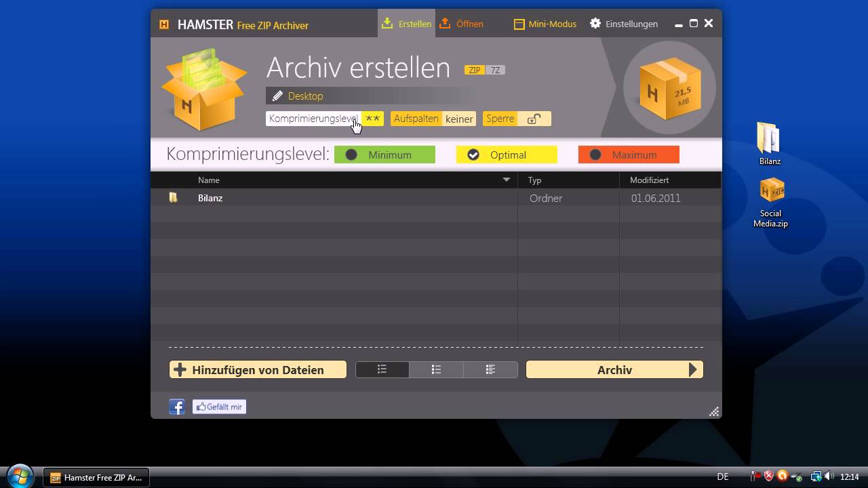Choose Optimal compression level
Image resolution: width=868 pixels, height=488 pixels.
tap(507, 155)
